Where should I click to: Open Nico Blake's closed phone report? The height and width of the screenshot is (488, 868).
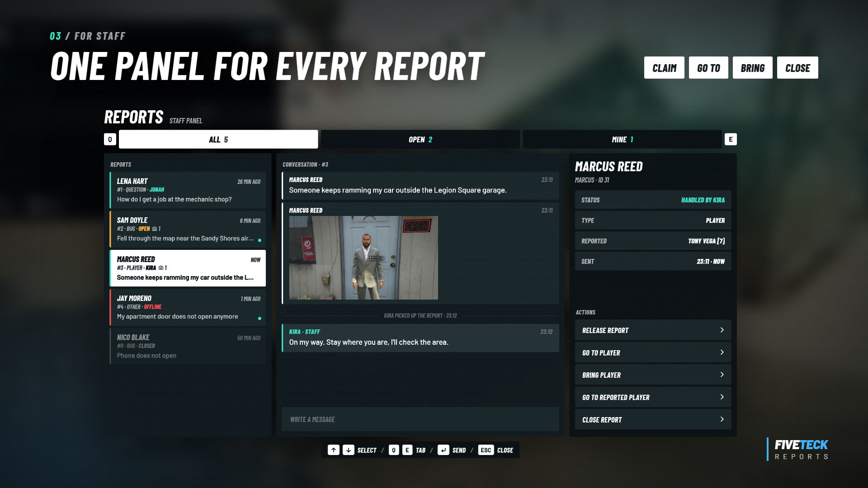188,346
